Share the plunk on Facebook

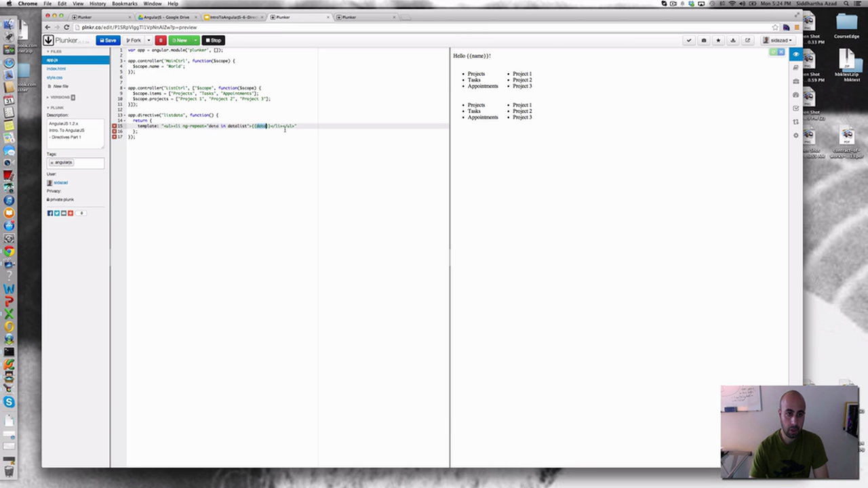point(50,213)
